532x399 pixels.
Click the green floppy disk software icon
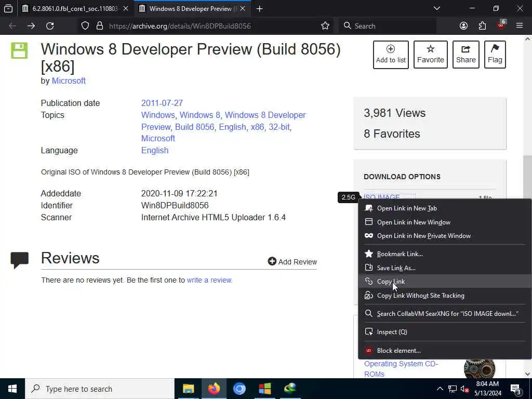click(x=19, y=50)
